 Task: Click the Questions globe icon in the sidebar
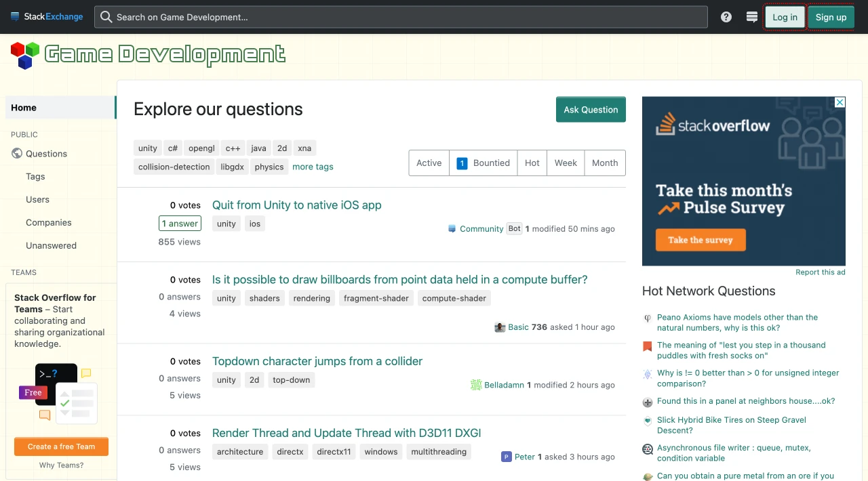(16, 153)
